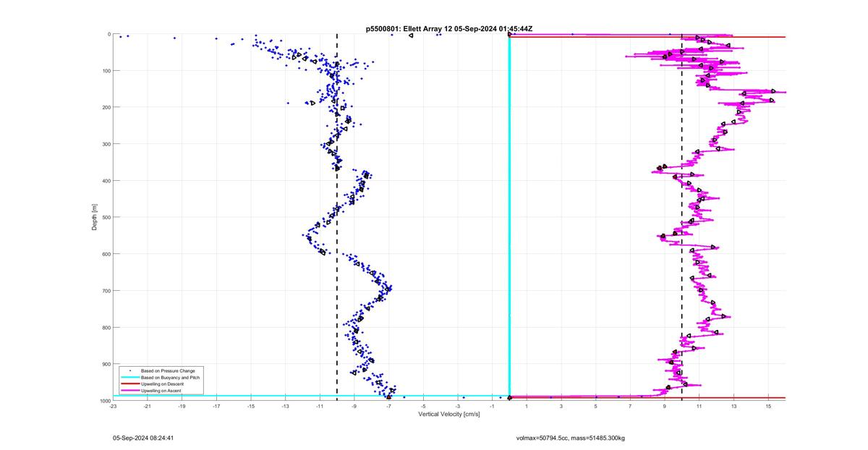
Task: Click depth tick label '600'
Action: [x=106, y=254]
